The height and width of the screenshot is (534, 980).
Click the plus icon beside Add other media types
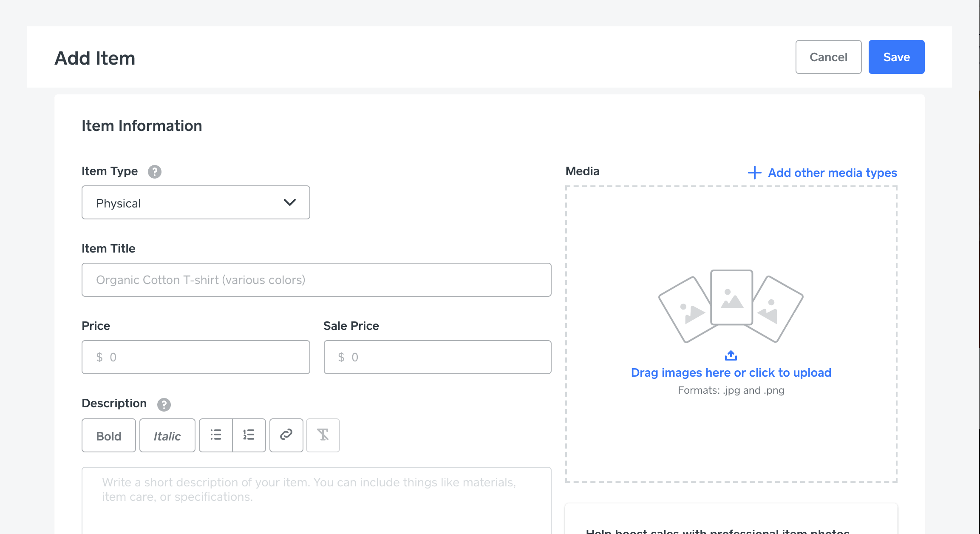[754, 173]
